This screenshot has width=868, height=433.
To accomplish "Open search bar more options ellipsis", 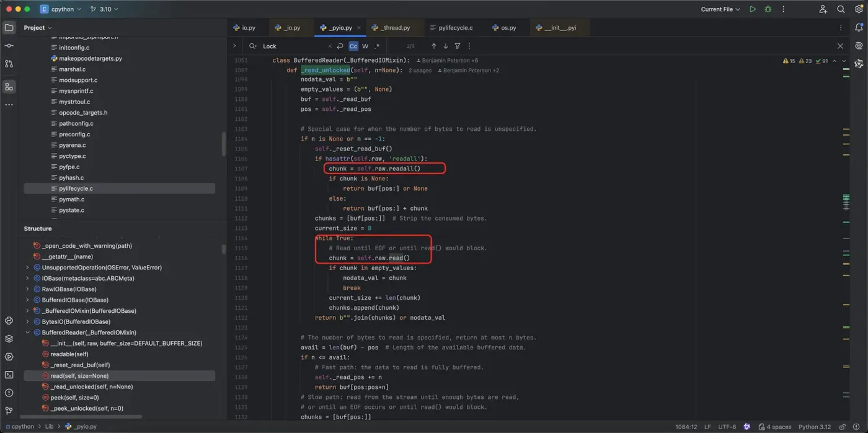I will tap(469, 46).
